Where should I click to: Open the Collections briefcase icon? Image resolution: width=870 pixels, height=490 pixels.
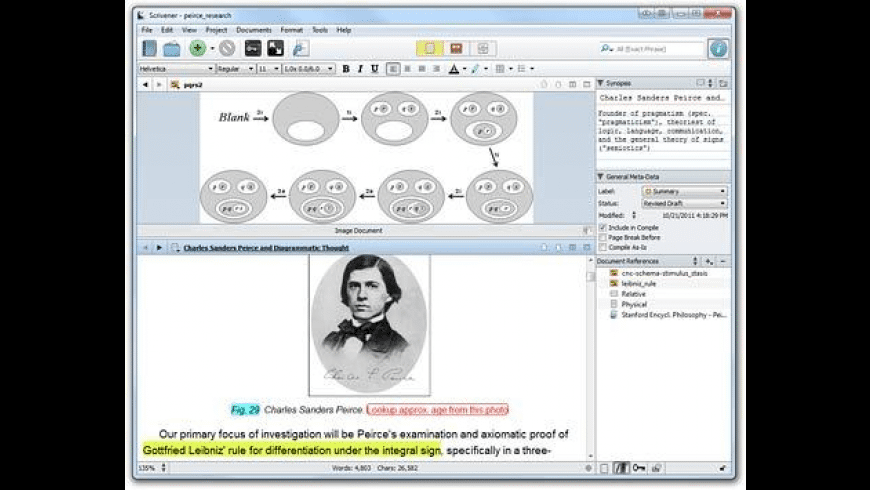pos(171,49)
